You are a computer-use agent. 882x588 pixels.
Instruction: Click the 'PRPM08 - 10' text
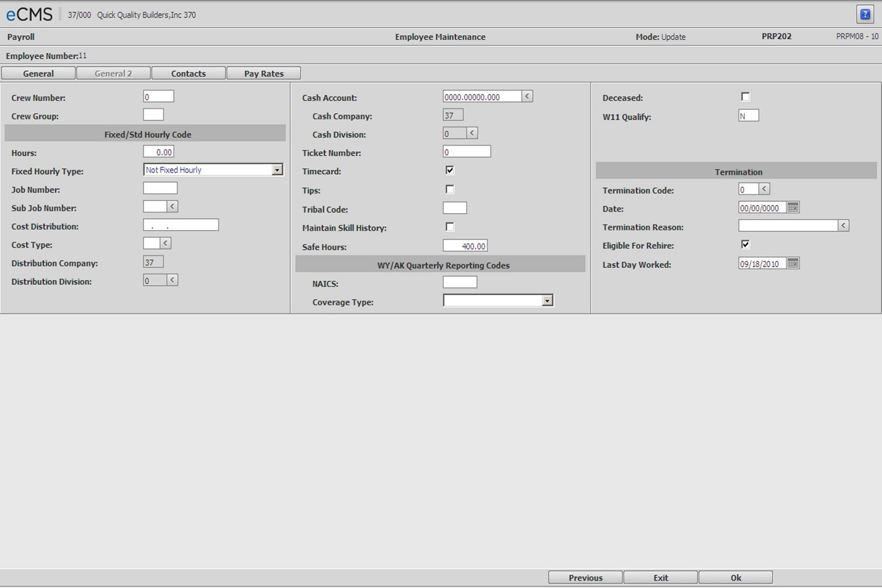coord(857,36)
